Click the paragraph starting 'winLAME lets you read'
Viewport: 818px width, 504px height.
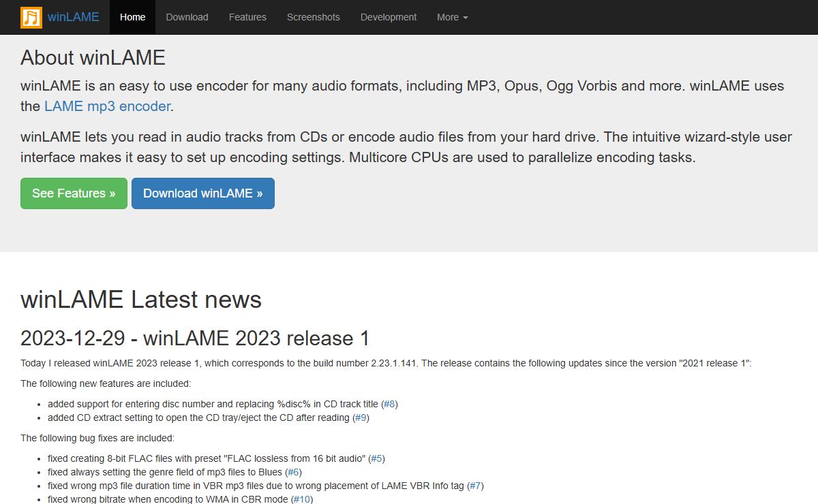pyautogui.click(x=406, y=147)
